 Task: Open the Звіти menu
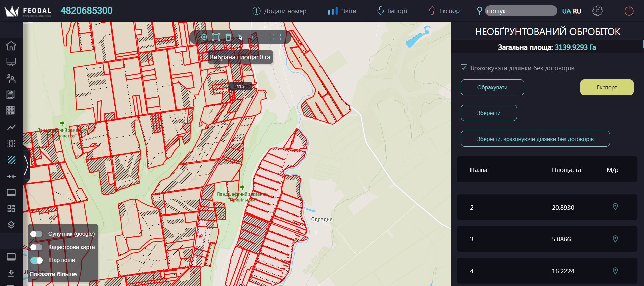tap(342, 11)
